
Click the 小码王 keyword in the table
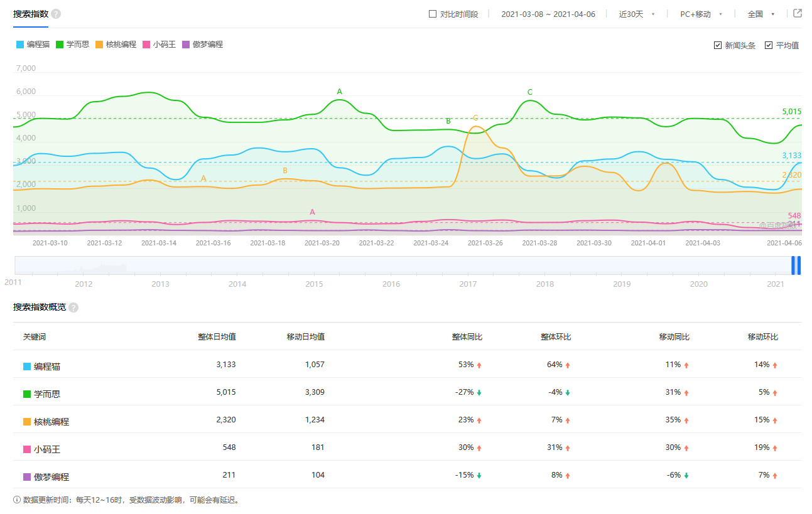[x=46, y=449]
